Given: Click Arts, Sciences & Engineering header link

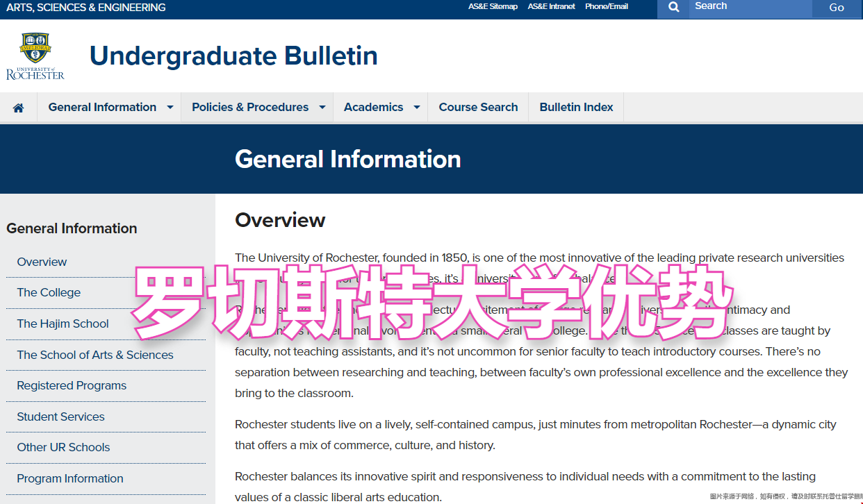Looking at the screenshot, I should (86, 8).
